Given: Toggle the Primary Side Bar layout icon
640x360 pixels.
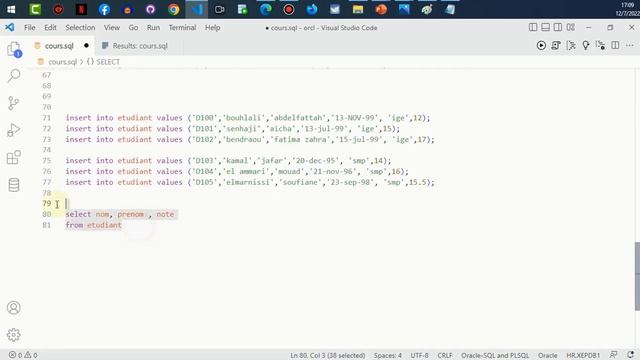Looking at the screenshot, I should coord(533,27).
